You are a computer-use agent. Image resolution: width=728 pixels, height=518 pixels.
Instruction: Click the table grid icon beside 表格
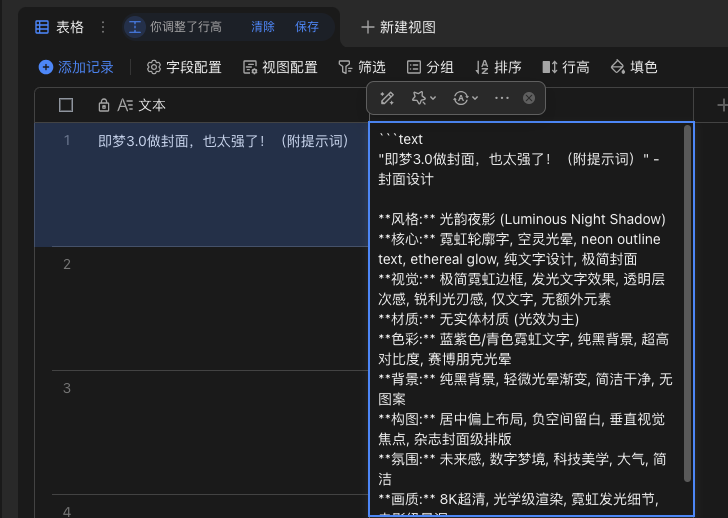point(42,27)
